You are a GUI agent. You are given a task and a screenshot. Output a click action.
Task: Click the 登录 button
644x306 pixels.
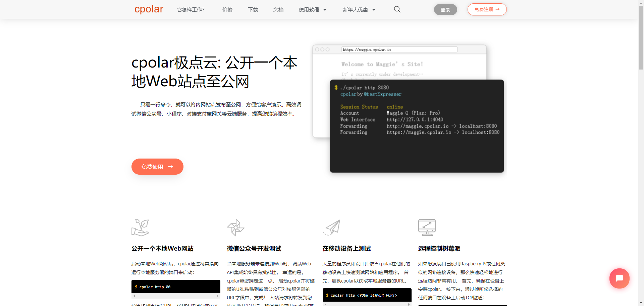tap(445, 9)
